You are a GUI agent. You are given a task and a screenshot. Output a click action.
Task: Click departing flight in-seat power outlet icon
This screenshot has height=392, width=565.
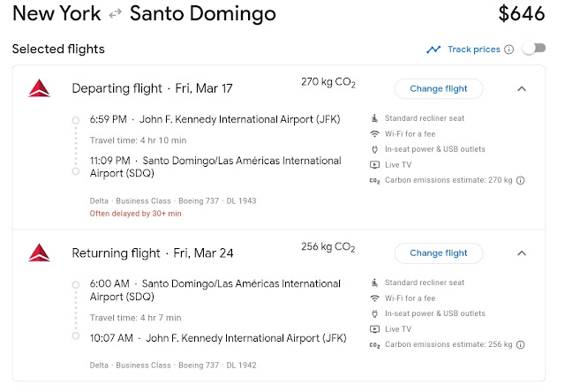[x=374, y=149]
